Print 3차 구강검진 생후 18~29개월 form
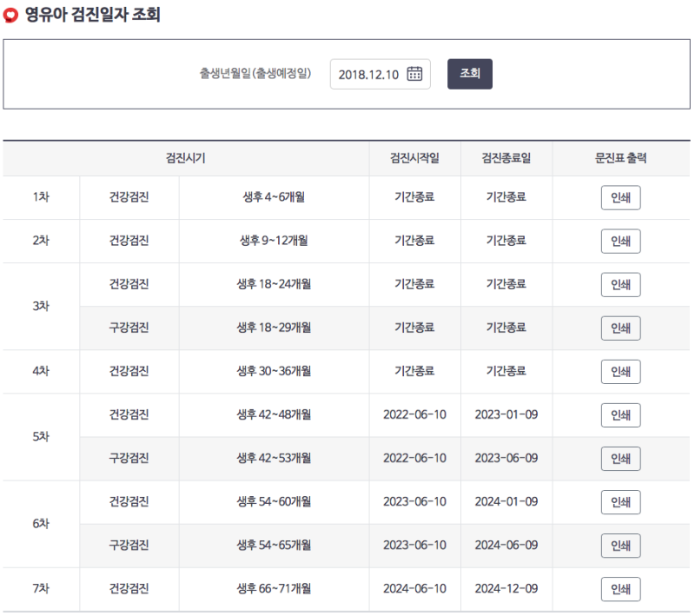The image size is (695, 616). pyautogui.click(x=620, y=328)
